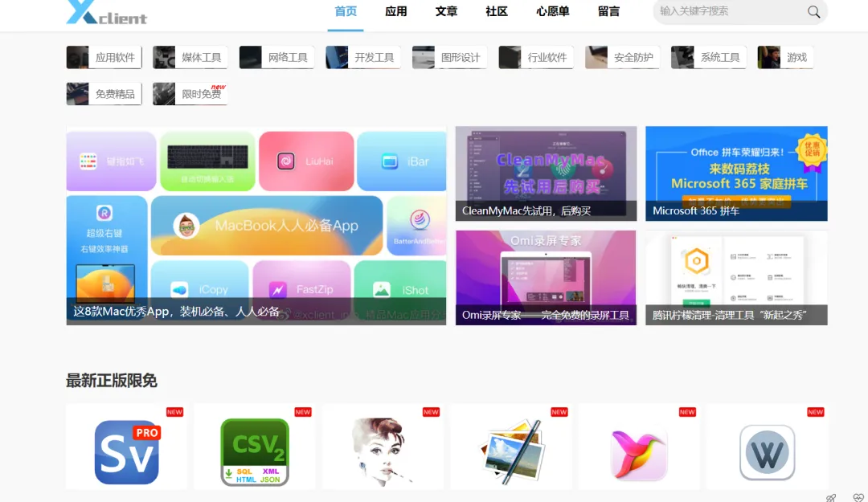
Task: Go to the 社区 section
Action: (497, 11)
